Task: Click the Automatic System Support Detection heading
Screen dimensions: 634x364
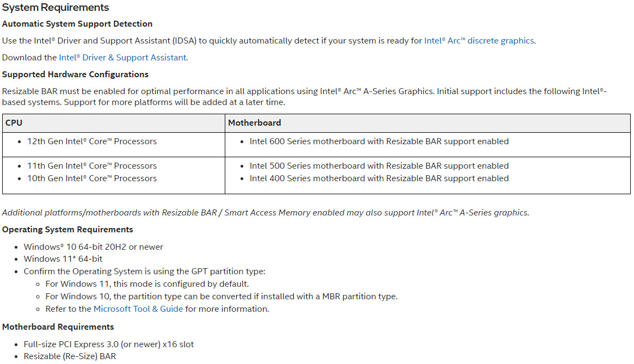Action: [77, 24]
